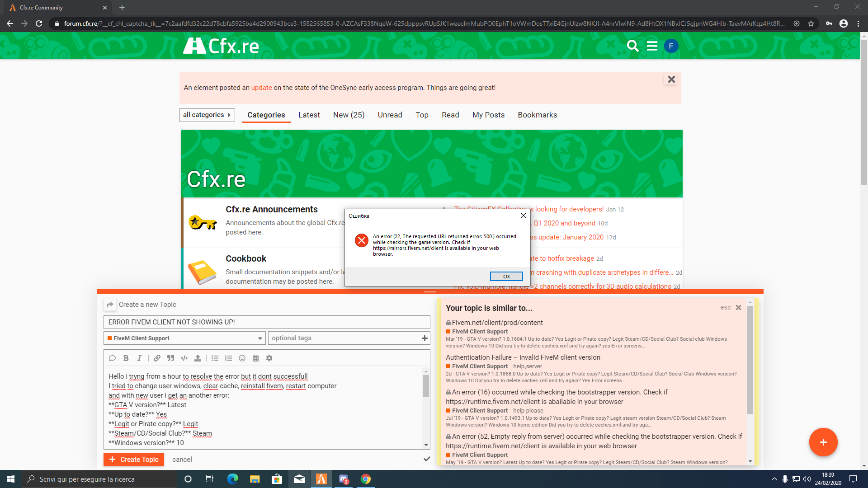Toggle bold formatting in composer
This screenshot has width=868, height=488.
click(x=126, y=358)
